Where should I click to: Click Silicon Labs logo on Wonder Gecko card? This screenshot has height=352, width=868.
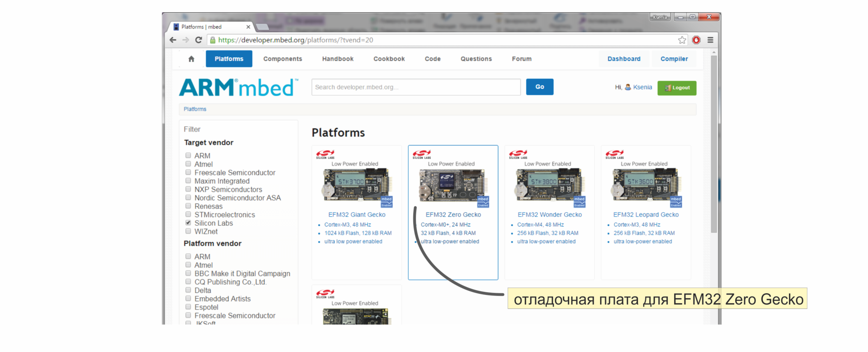[x=518, y=154]
